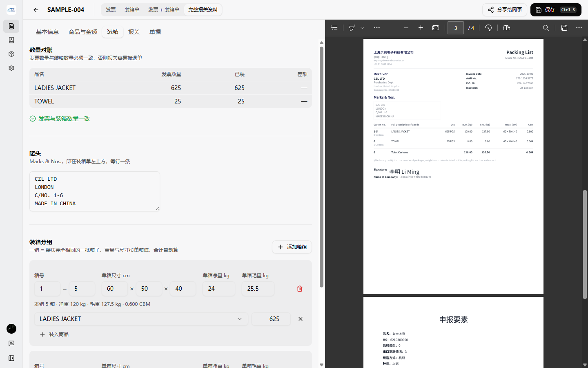
Task: Remove LADIES JACKET row with X icon
Action: pos(301,319)
